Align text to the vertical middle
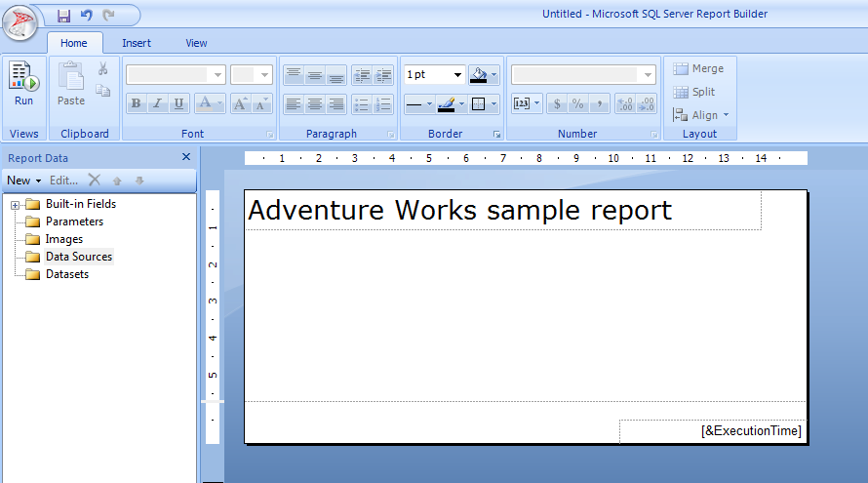Screen dimensions: 868x483 click(314, 75)
